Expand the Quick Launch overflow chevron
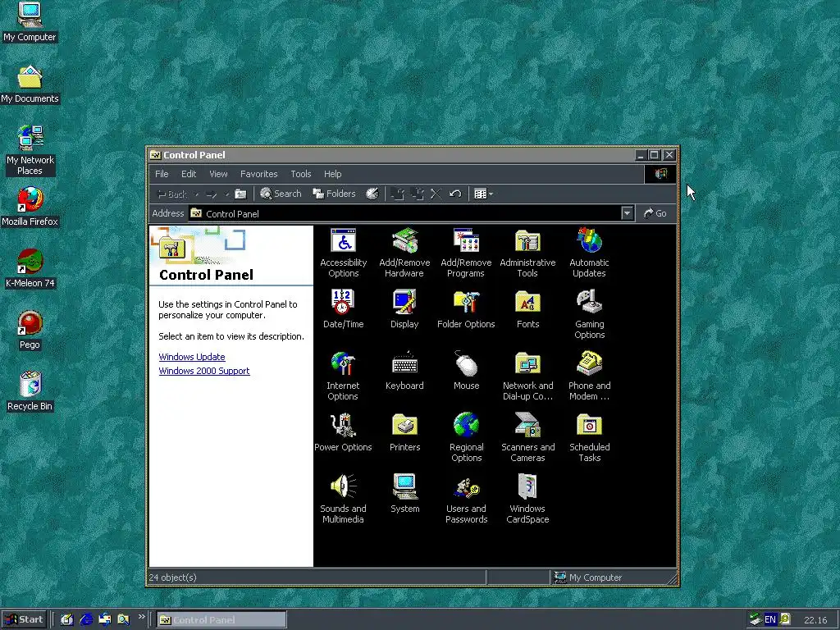This screenshot has width=840, height=630. tap(141, 617)
